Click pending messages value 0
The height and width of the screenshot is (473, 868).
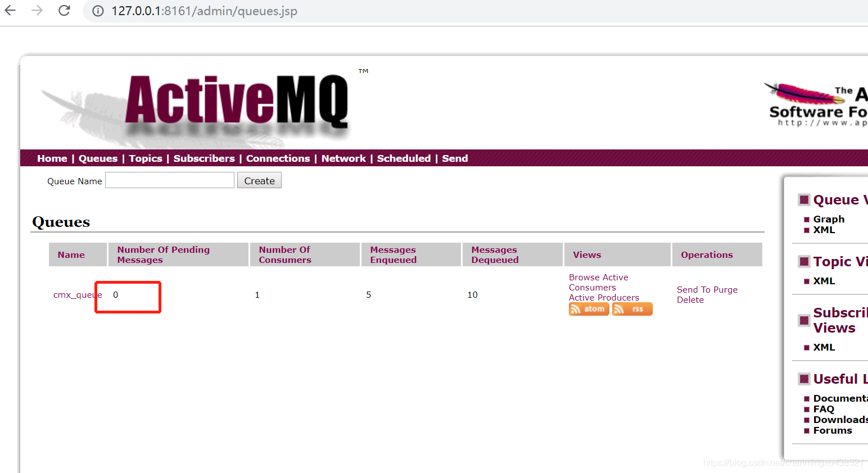[115, 295]
